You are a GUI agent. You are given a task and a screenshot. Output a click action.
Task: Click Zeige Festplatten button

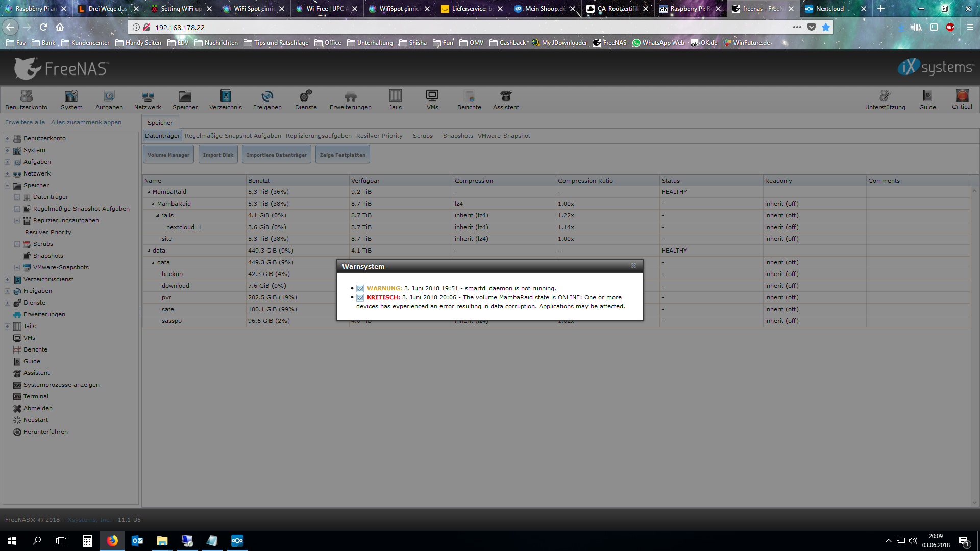click(x=342, y=155)
